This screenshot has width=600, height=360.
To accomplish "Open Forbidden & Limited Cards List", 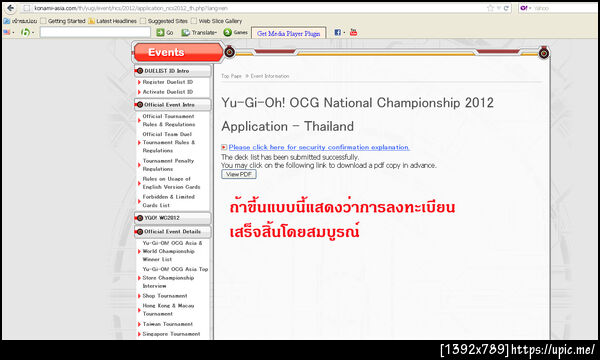I will 168,201.
